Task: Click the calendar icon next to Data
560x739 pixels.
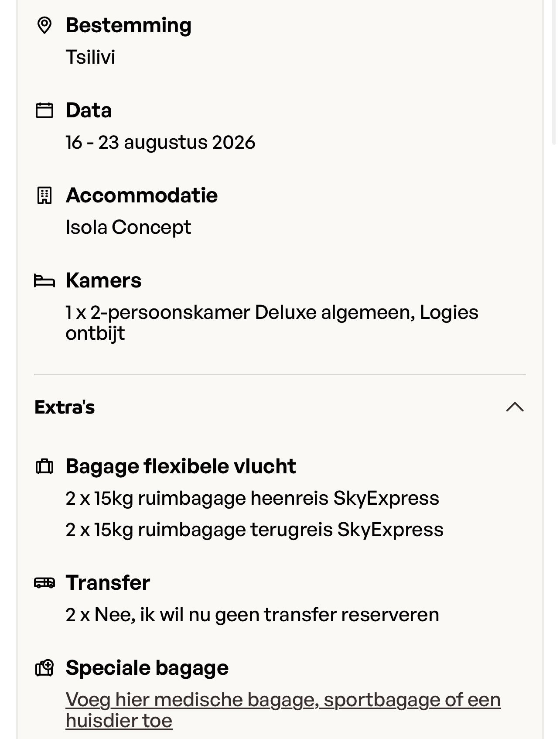Action: [x=44, y=110]
